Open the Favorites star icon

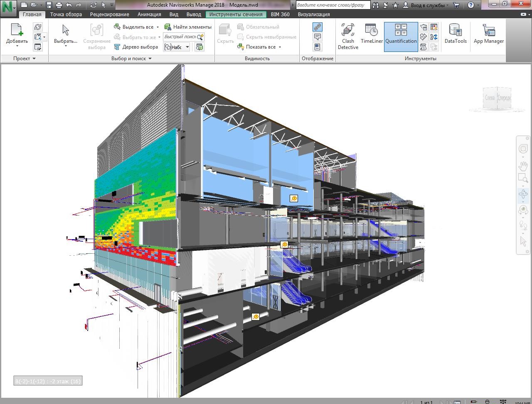[395, 5]
